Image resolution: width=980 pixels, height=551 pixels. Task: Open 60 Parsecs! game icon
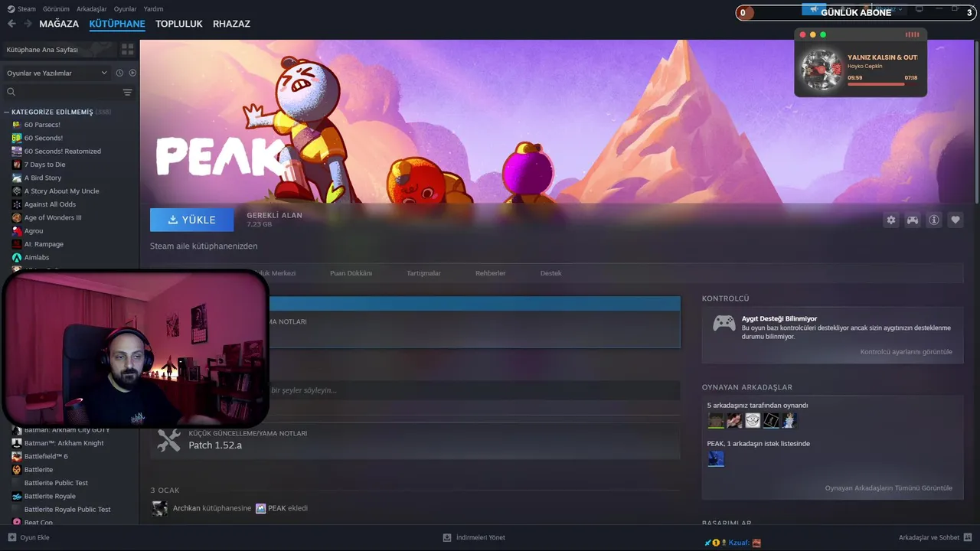17,125
